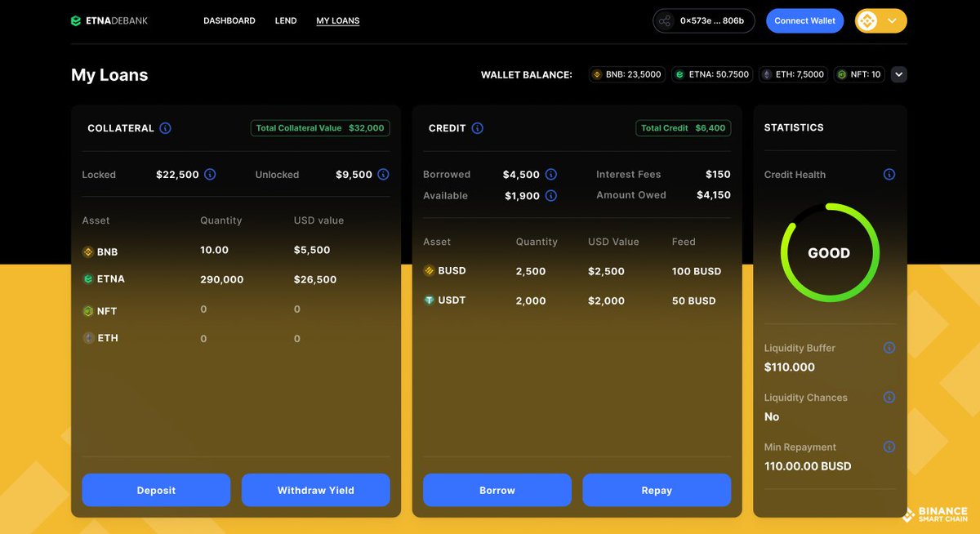This screenshot has width=980, height=534.
Task: Click the $110.000 Liquidity Buffer value
Action: click(790, 367)
